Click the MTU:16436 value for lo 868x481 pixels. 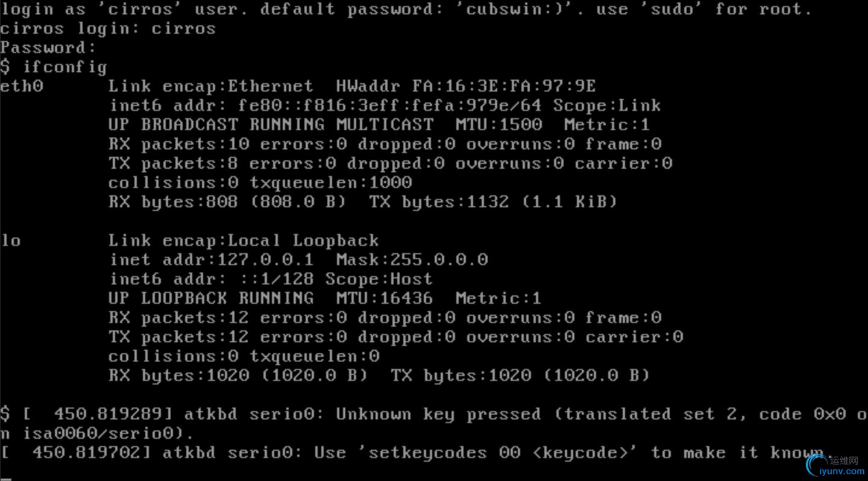[x=385, y=298]
